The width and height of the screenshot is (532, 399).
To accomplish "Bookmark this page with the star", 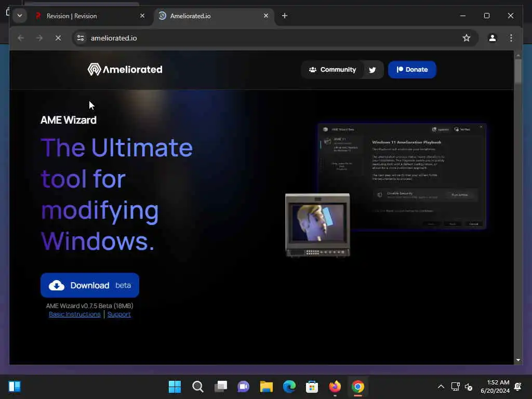I will click(467, 38).
